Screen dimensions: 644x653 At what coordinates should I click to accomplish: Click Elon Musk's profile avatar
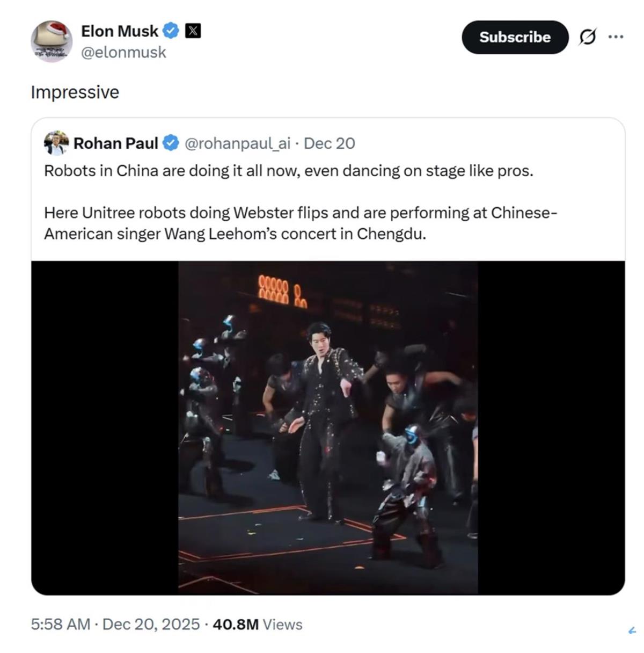pos(52,40)
